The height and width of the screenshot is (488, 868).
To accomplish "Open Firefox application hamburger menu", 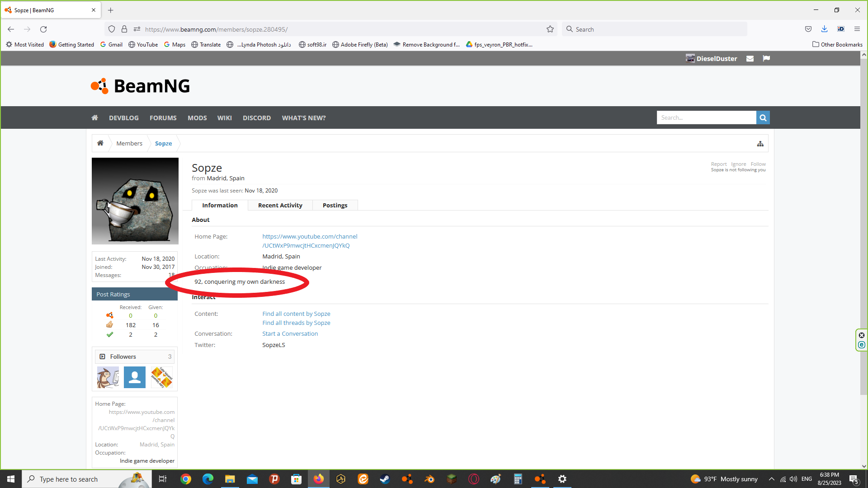I will (857, 29).
